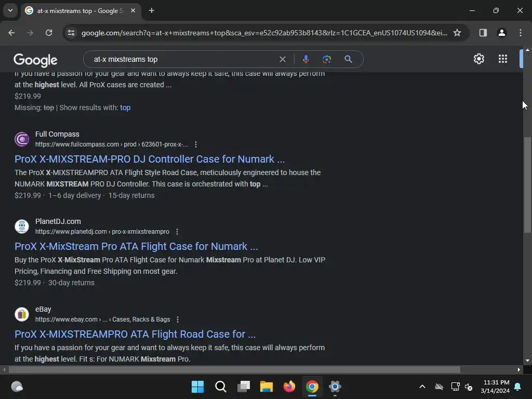Show hidden system tray icons
Viewport: 532px width, 399px height.
[422, 387]
